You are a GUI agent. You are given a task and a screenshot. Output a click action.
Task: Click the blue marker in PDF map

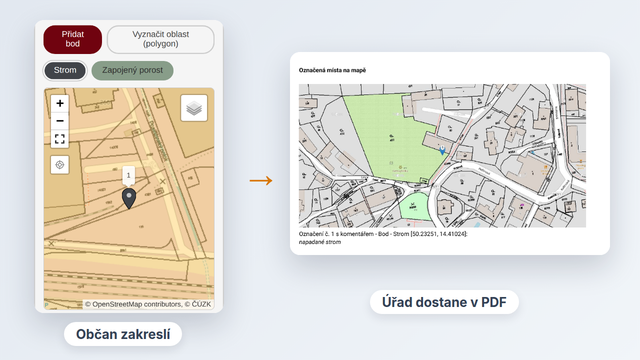pos(442,151)
